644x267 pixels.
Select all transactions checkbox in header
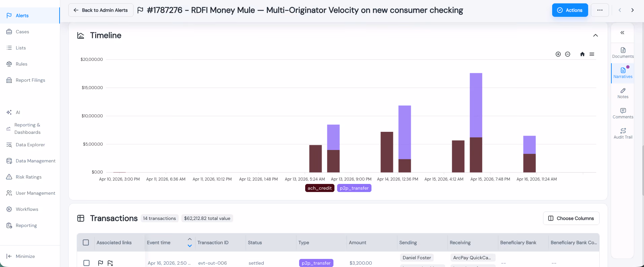click(x=86, y=242)
